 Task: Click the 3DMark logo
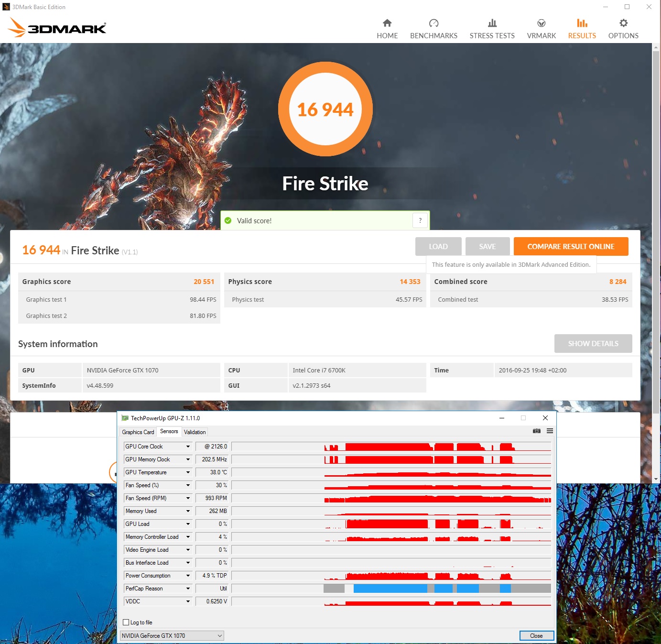click(57, 27)
